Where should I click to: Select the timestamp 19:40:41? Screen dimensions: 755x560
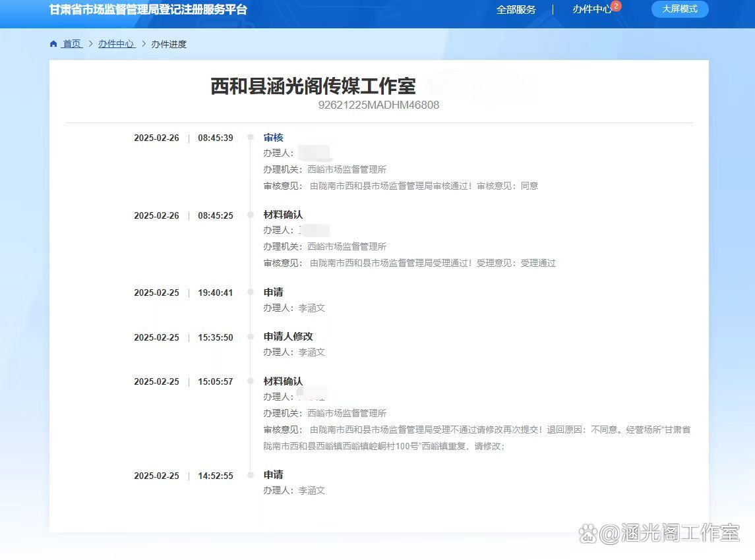pyautogui.click(x=215, y=293)
